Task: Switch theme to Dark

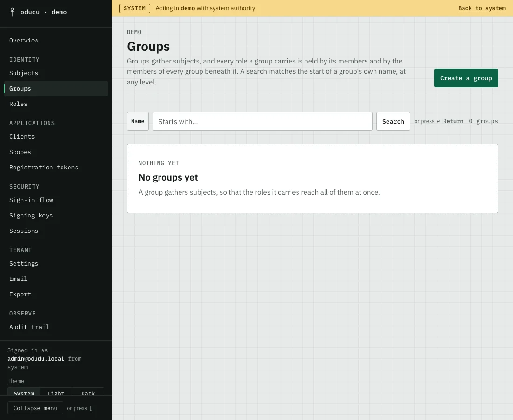Action: click(88, 392)
